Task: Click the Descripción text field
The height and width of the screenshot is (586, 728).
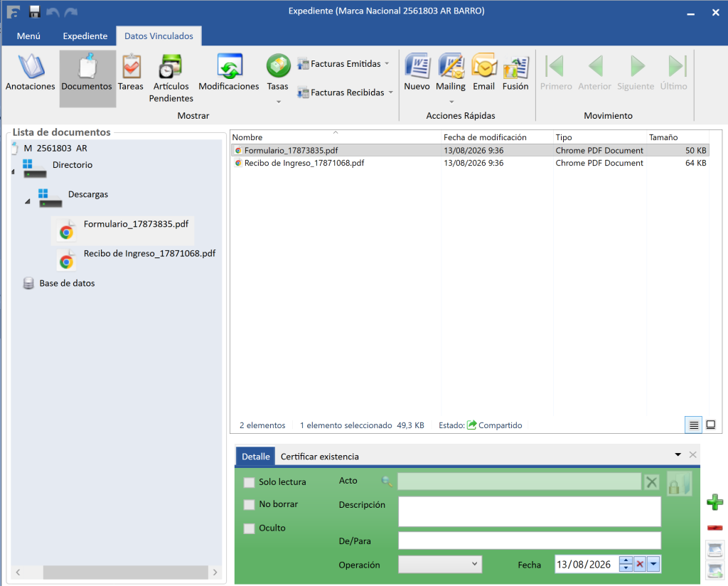Action: 529,512
